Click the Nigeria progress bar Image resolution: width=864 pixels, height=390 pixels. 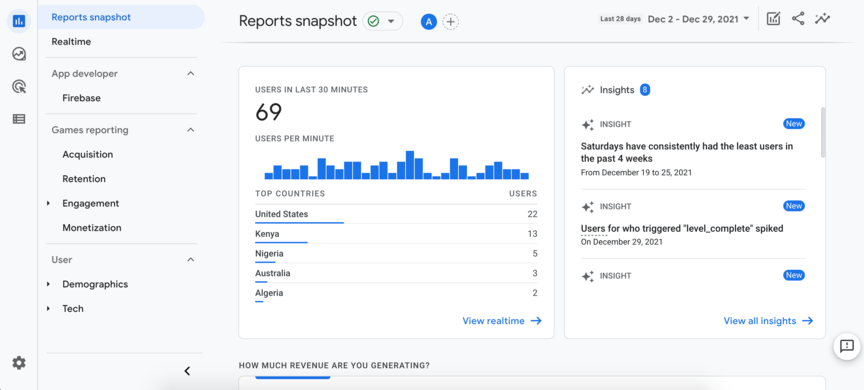(265, 262)
